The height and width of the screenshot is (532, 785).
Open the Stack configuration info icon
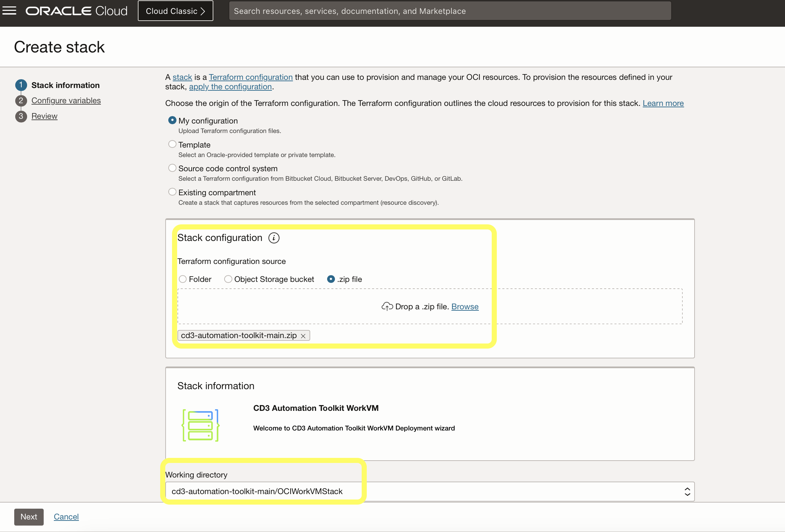(274, 238)
